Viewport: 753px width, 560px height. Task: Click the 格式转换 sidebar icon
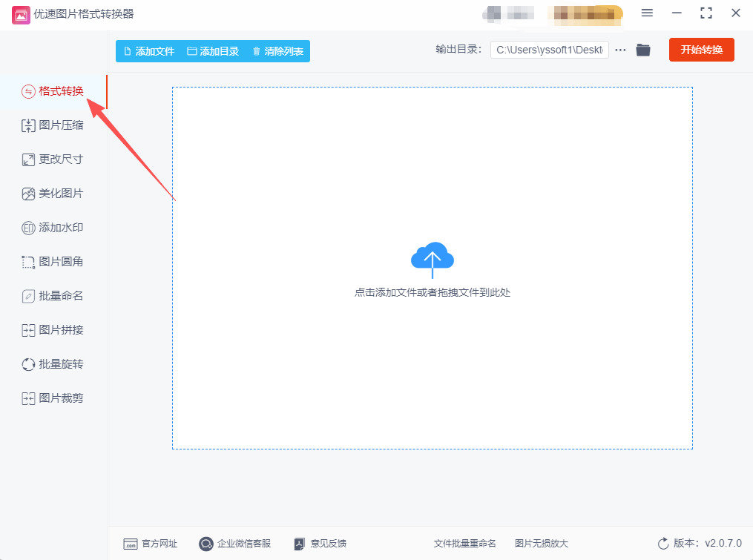click(x=28, y=91)
